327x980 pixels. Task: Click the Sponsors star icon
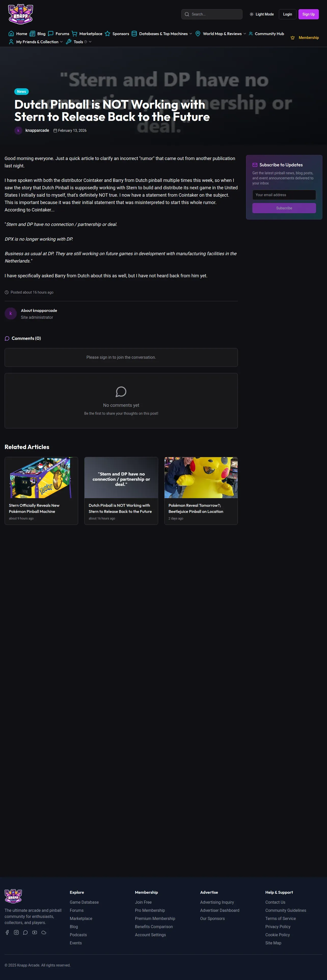[107, 34]
